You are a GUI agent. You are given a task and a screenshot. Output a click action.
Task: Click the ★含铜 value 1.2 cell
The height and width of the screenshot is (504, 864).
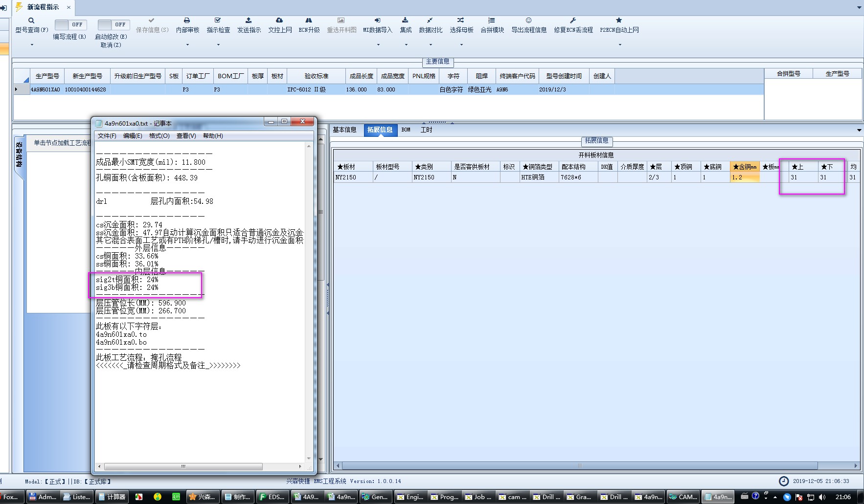pyautogui.click(x=745, y=177)
